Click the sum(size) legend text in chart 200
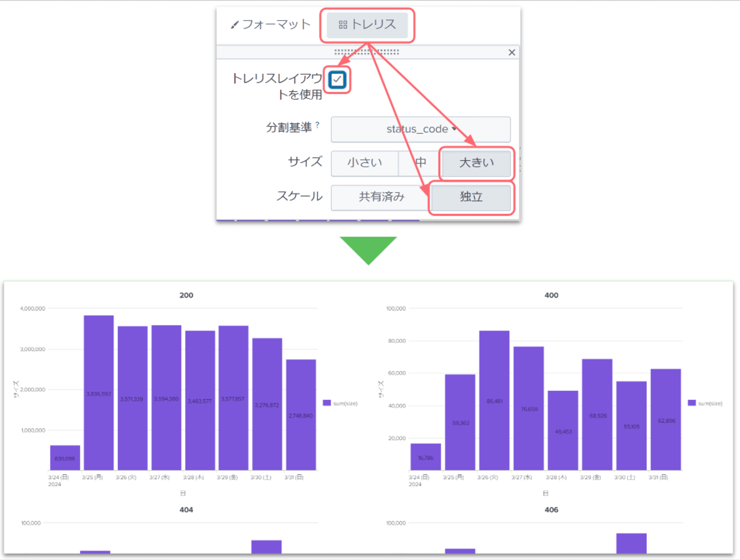Screen dimensions: 740x560 click(x=345, y=403)
